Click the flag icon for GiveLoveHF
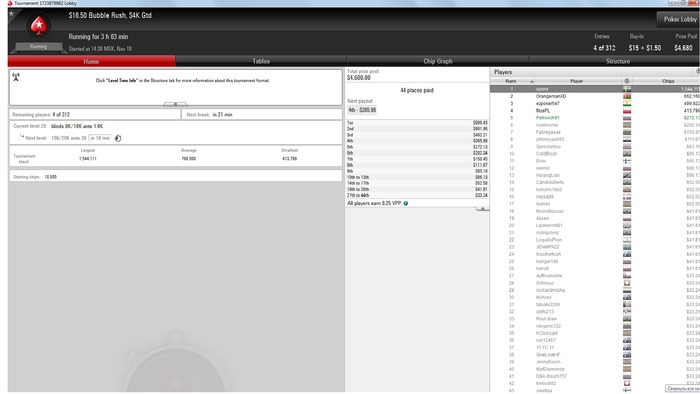 [x=627, y=355]
